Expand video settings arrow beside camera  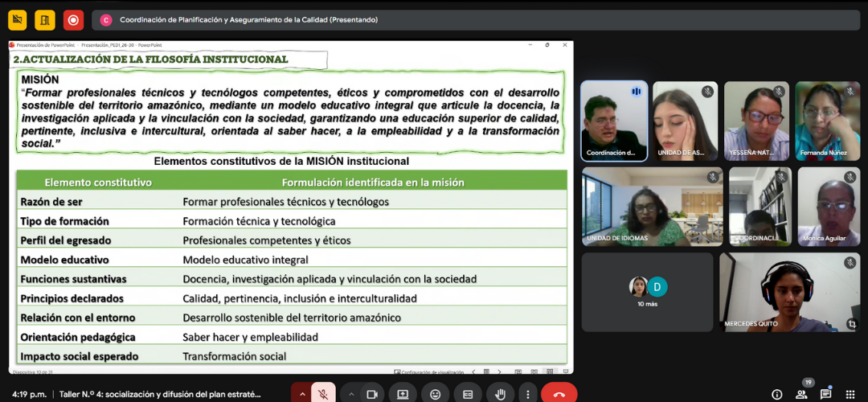click(x=350, y=394)
